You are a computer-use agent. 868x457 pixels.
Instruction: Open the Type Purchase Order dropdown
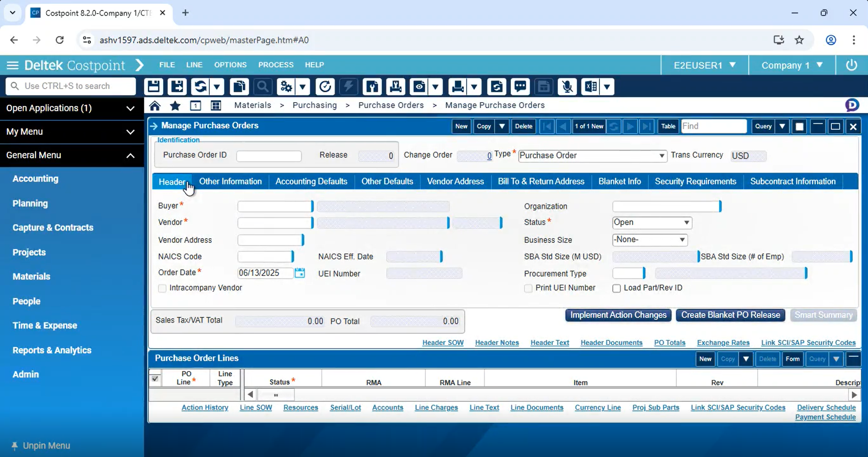tap(661, 155)
